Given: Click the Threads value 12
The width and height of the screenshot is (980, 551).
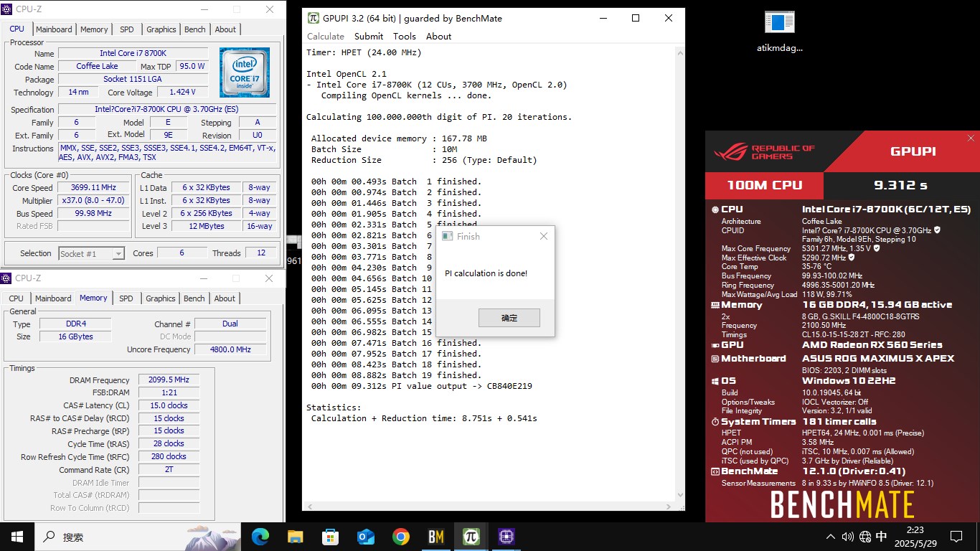Looking at the screenshot, I should pyautogui.click(x=260, y=253).
